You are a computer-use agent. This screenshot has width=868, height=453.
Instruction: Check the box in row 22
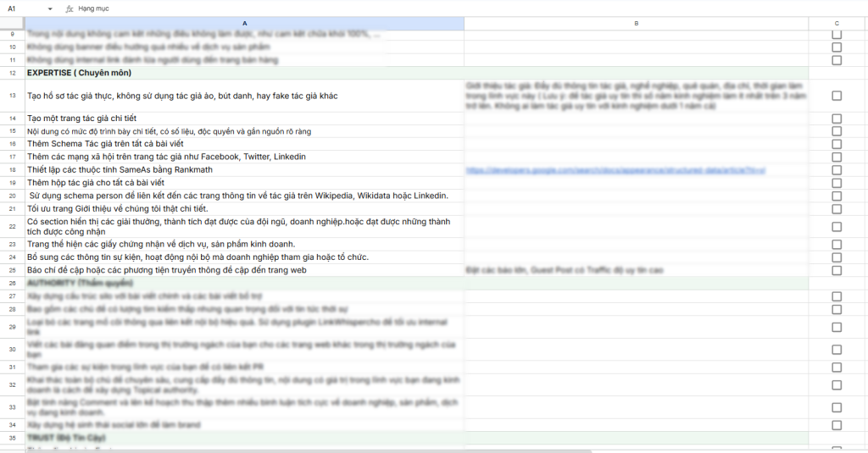click(x=837, y=226)
